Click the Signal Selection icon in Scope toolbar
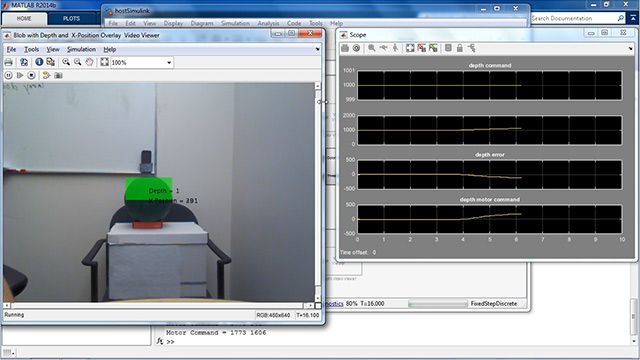Screen dimensions: 640x360 (471, 48)
